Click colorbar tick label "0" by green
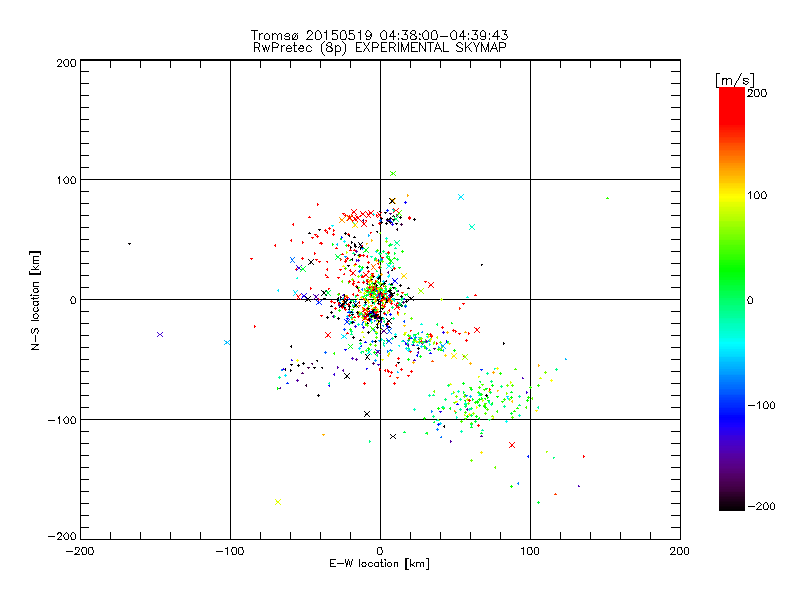Screen dimensions: 800x600 pos(750,301)
